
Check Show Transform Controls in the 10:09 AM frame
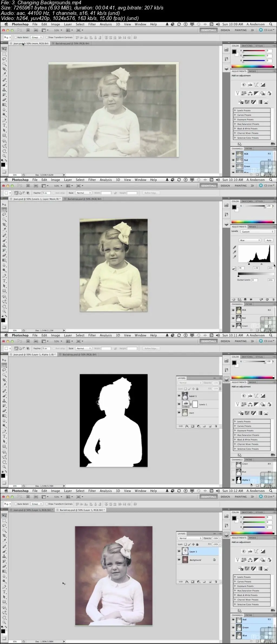[47, 37]
